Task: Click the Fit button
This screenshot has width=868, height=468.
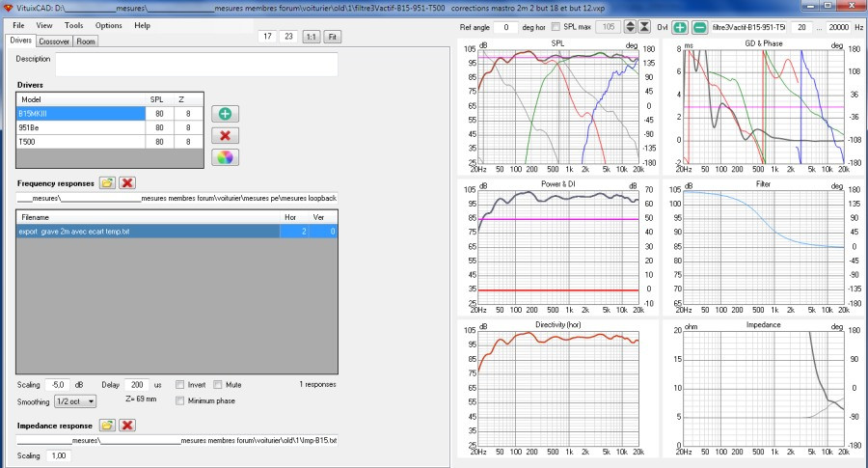Action: [332, 37]
